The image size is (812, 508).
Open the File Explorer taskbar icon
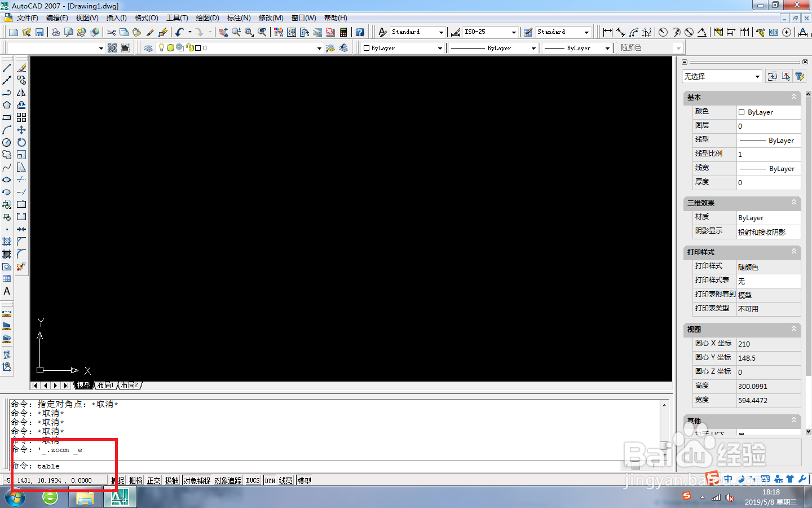click(x=85, y=497)
